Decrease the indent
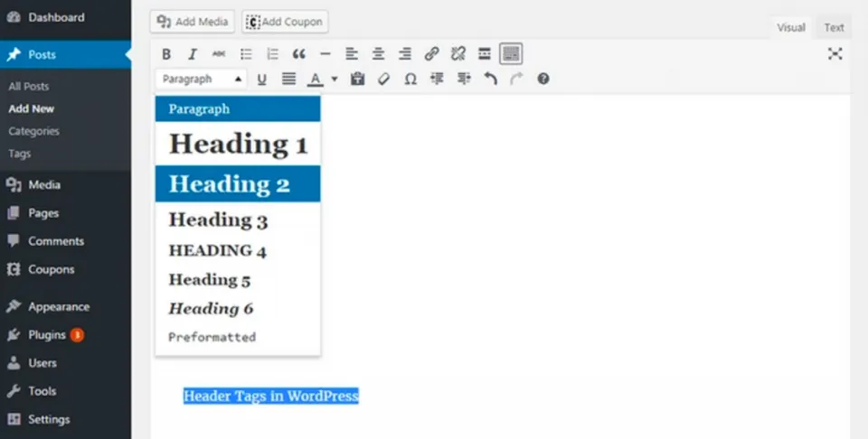 [437, 79]
